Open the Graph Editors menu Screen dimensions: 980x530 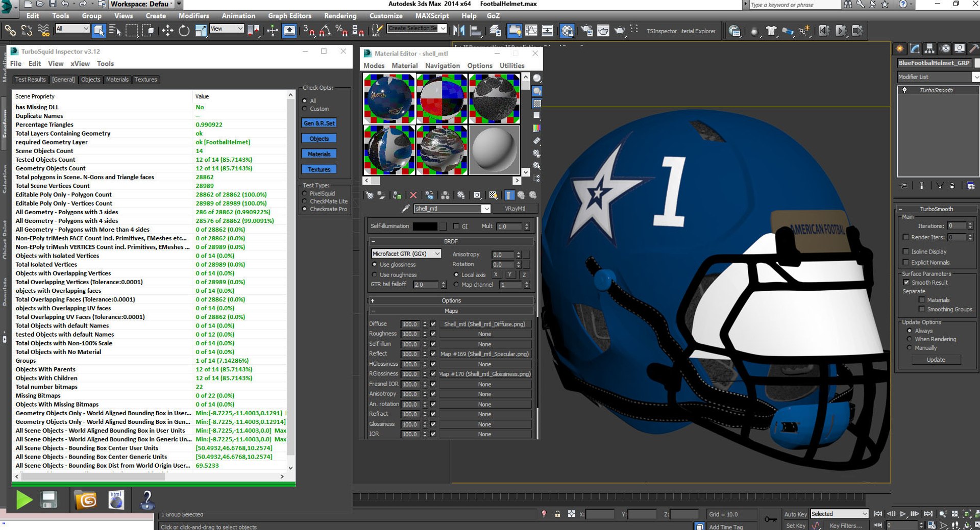(x=289, y=16)
